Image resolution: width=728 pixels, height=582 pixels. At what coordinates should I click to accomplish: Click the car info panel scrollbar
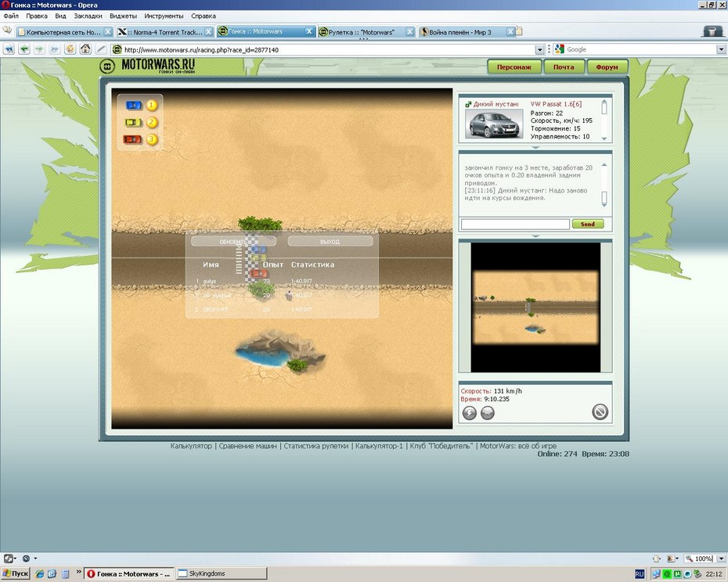(x=604, y=119)
